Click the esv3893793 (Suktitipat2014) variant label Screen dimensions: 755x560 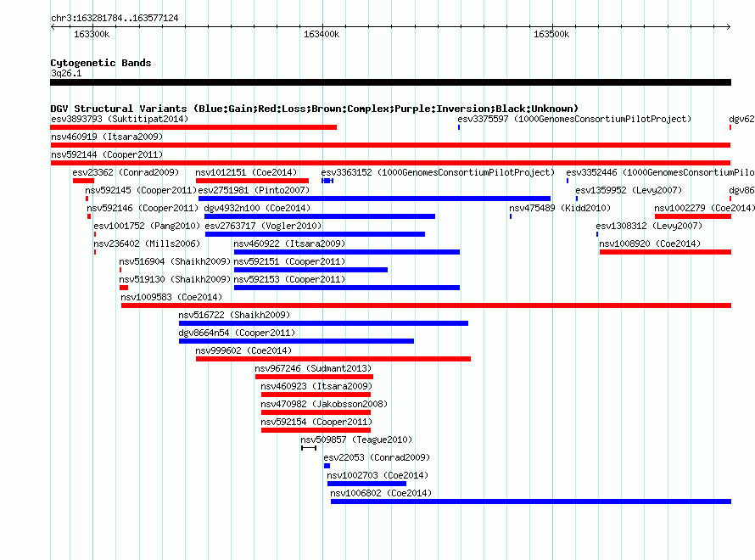120,119
